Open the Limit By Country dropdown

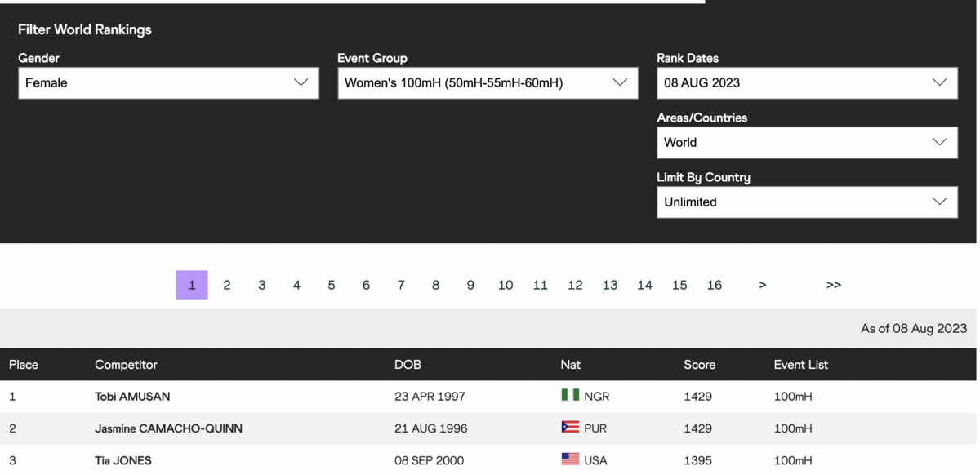(807, 202)
